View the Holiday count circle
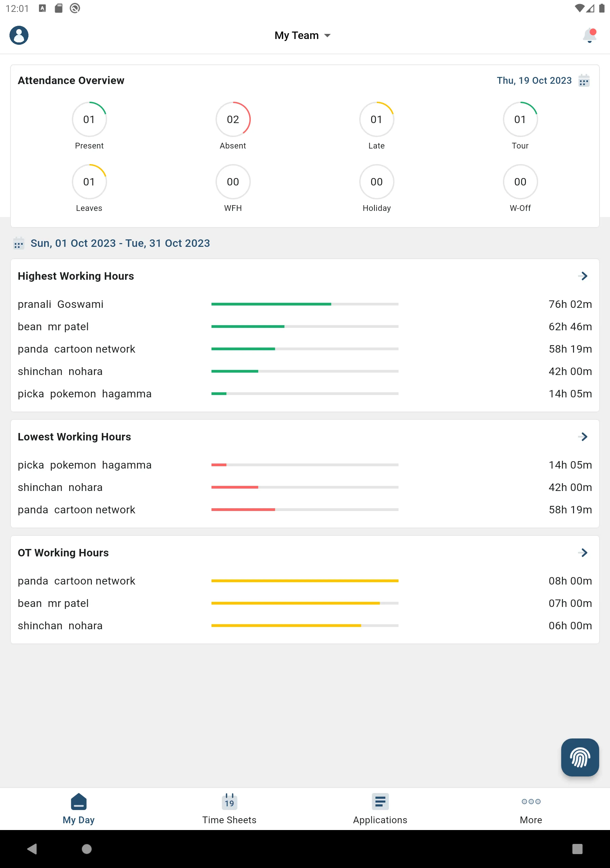610x868 pixels. tap(377, 182)
